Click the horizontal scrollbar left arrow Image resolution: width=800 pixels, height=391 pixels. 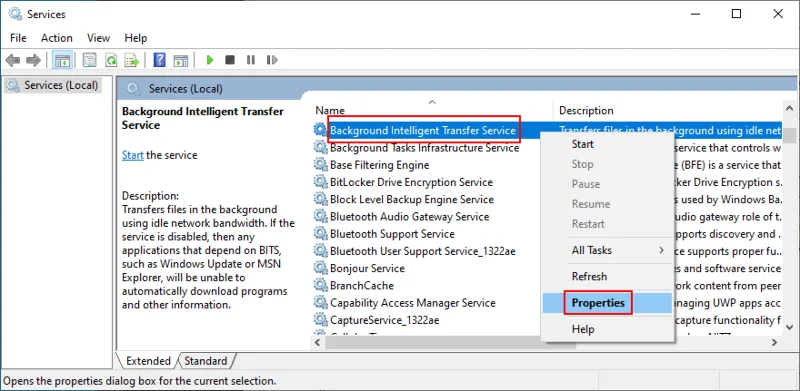(317, 343)
